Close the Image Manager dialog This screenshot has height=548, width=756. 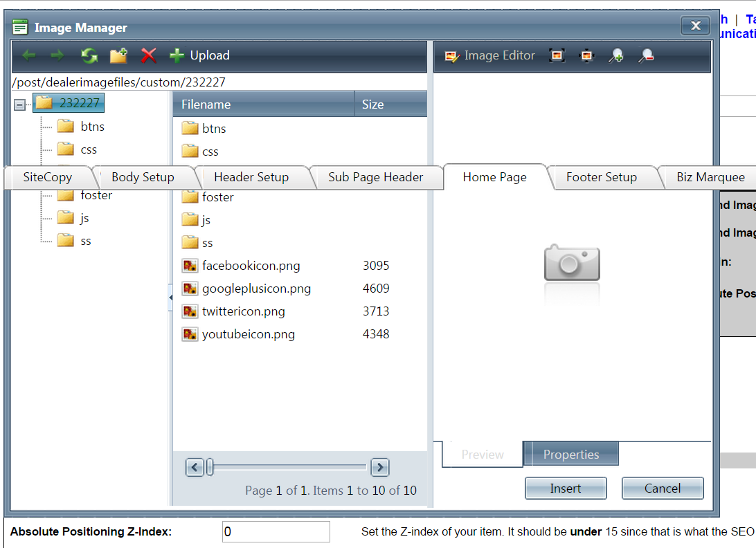pos(695,26)
